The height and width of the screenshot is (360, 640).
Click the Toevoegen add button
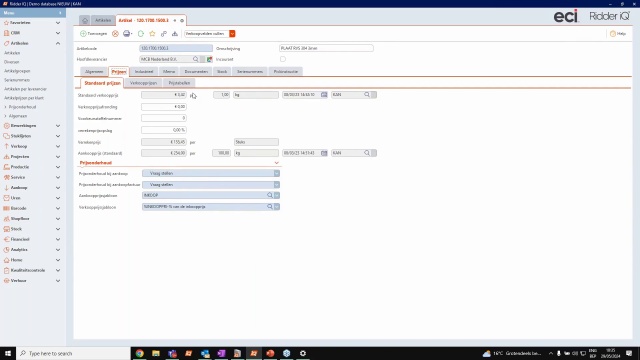click(x=93, y=34)
